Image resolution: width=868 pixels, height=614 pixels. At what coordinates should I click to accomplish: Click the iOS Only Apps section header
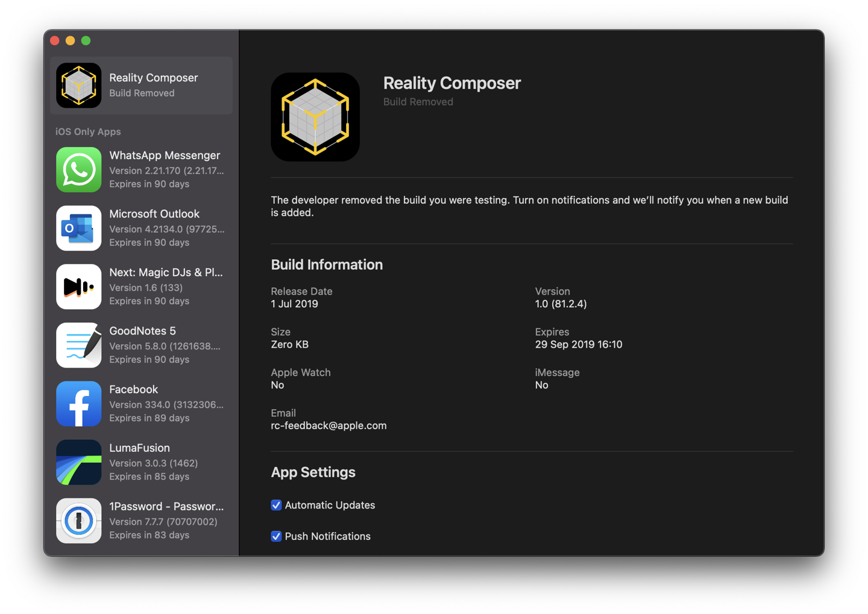tap(88, 131)
